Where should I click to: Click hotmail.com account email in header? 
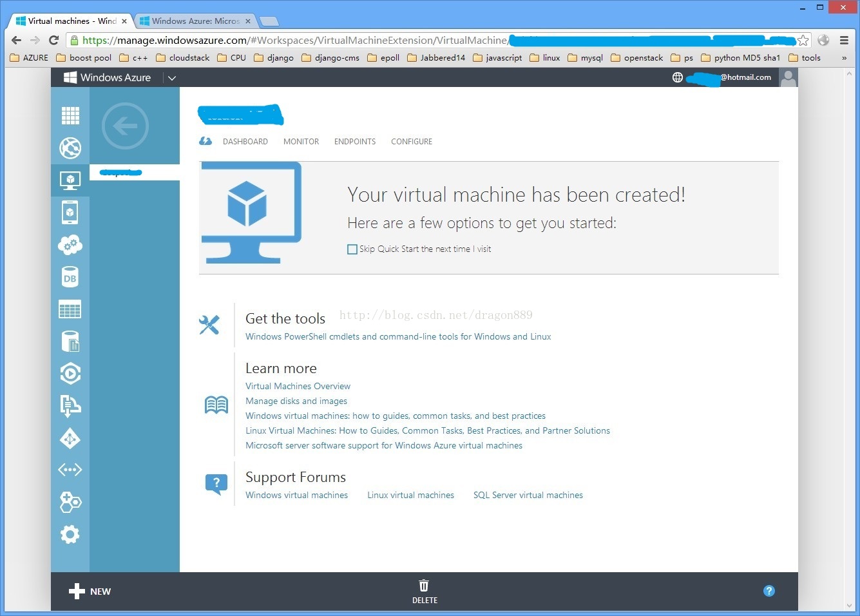pos(729,77)
